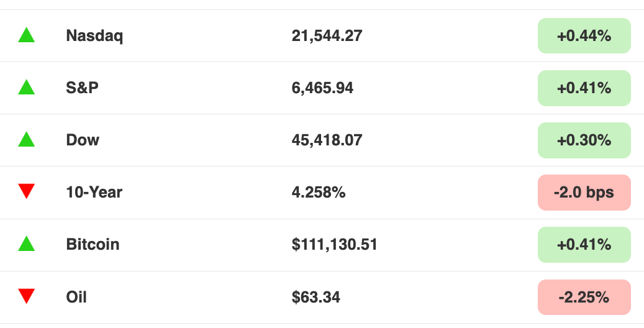This screenshot has height=328, width=644.
Task: Click Nasdaq's +0.44% change badge
Action: pyautogui.click(x=584, y=36)
